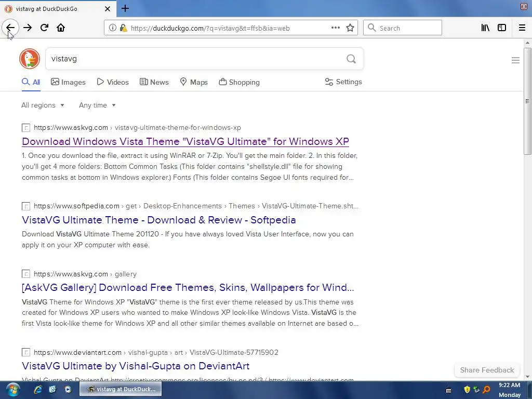The height and width of the screenshot is (399, 532).
Task: Focus the Firefox toolbar Search field
Action: pyautogui.click(x=403, y=28)
